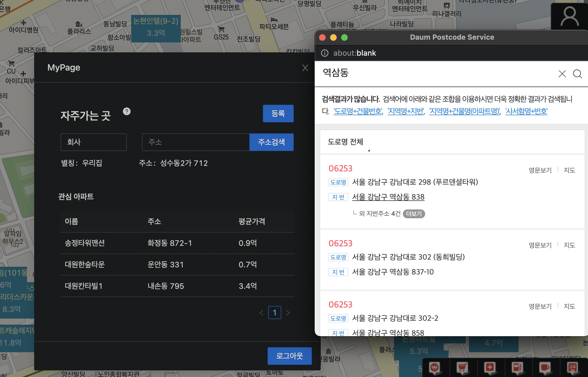Image resolution: width=588 pixels, height=377 pixels.
Task: Close the MyPage dialog with the X
Action: (x=305, y=68)
